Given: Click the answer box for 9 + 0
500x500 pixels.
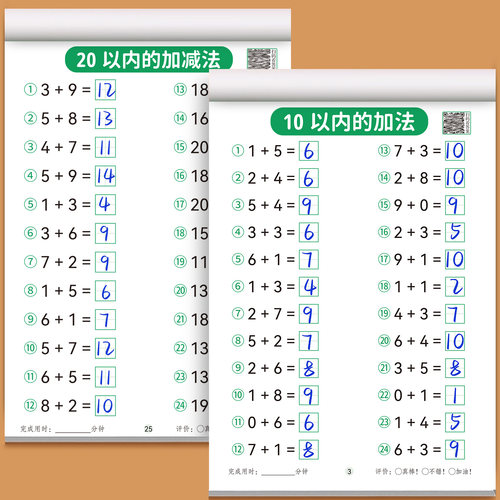Looking at the screenshot, I should tap(455, 205).
